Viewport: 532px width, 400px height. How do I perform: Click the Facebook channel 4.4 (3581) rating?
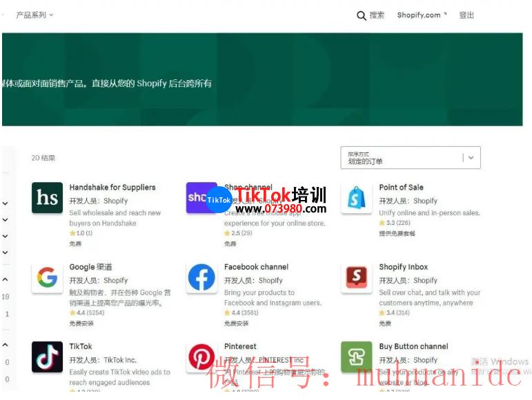point(242,312)
